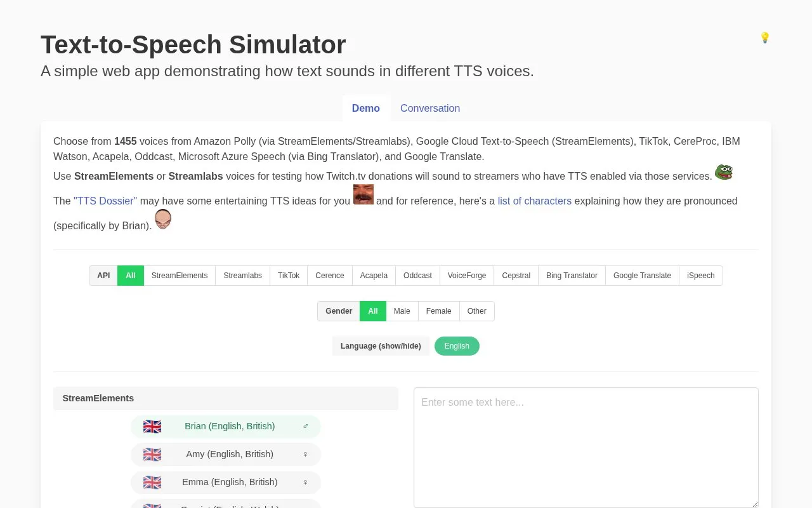Image resolution: width=812 pixels, height=508 pixels.
Task: Filter voices by iSpeech API
Action: (701, 276)
